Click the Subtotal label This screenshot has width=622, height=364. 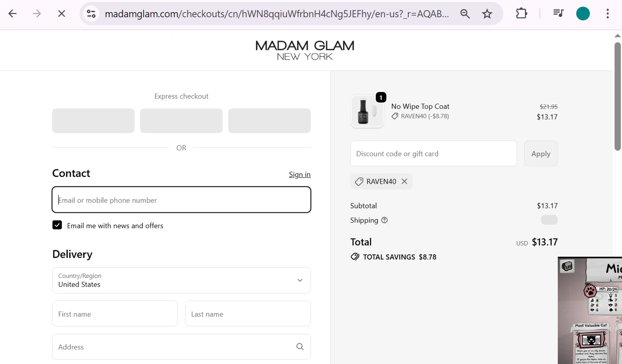click(364, 206)
